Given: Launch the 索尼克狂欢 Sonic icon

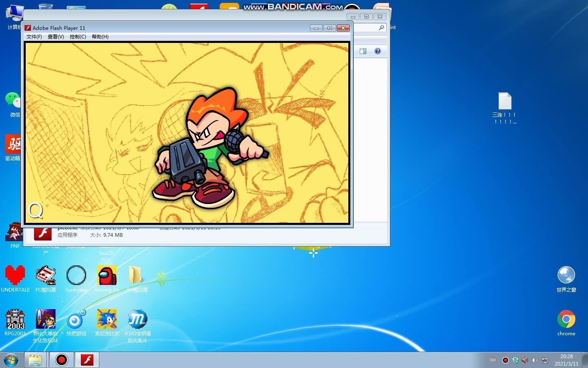Looking at the screenshot, I should tap(107, 323).
